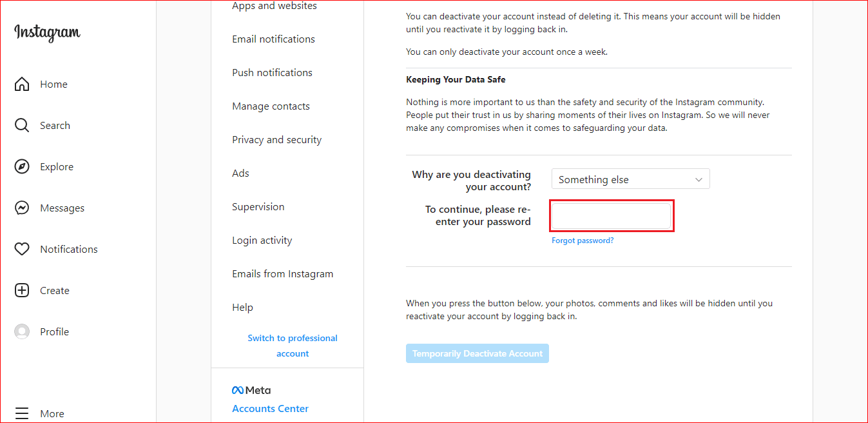Open Explore using the compass icon
Viewport: 868px width, 423px height.
pyautogui.click(x=22, y=167)
